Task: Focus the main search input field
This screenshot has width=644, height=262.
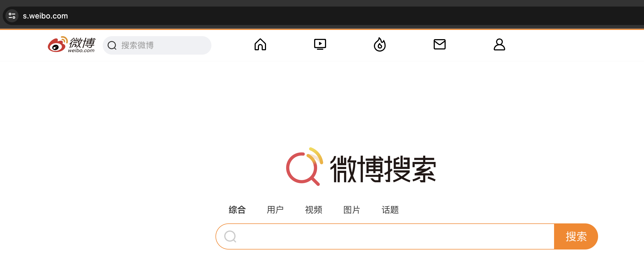Action: click(385, 236)
